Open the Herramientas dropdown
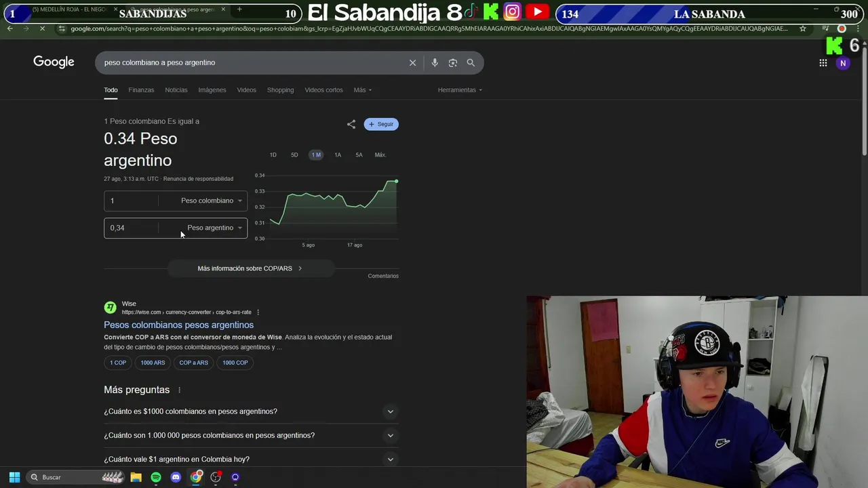 460,90
